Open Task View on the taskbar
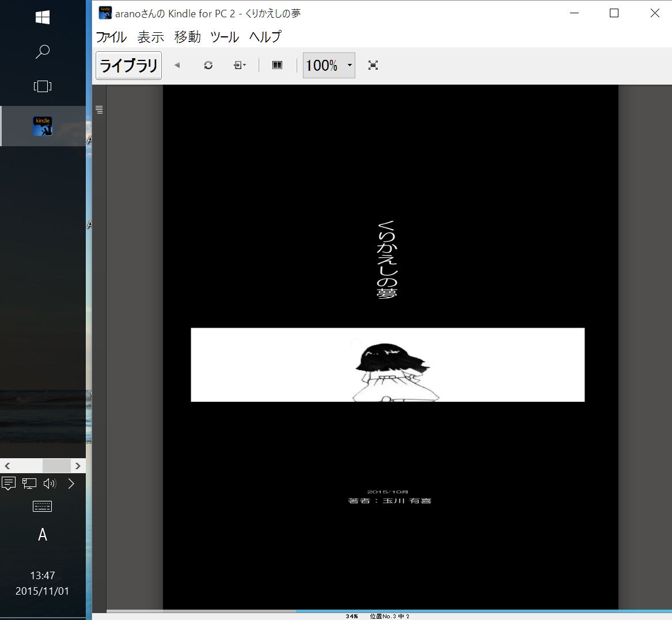The height and width of the screenshot is (620, 672). pos(43,86)
